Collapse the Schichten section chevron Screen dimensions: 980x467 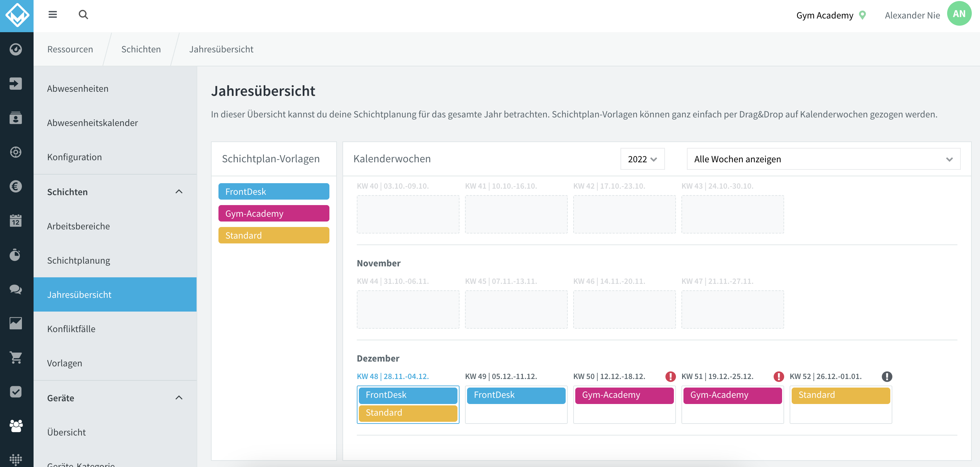[x=179, y=192]
